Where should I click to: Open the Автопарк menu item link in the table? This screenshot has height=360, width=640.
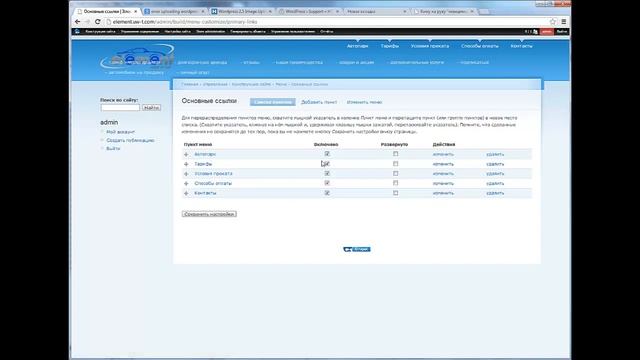tap(205, 154)
